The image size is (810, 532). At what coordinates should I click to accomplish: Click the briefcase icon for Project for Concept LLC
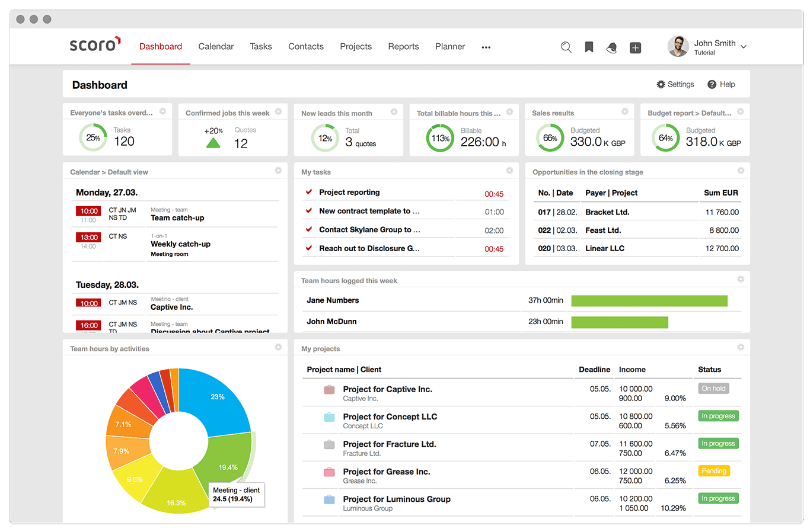pyautogui.click(x=328, y=417)
